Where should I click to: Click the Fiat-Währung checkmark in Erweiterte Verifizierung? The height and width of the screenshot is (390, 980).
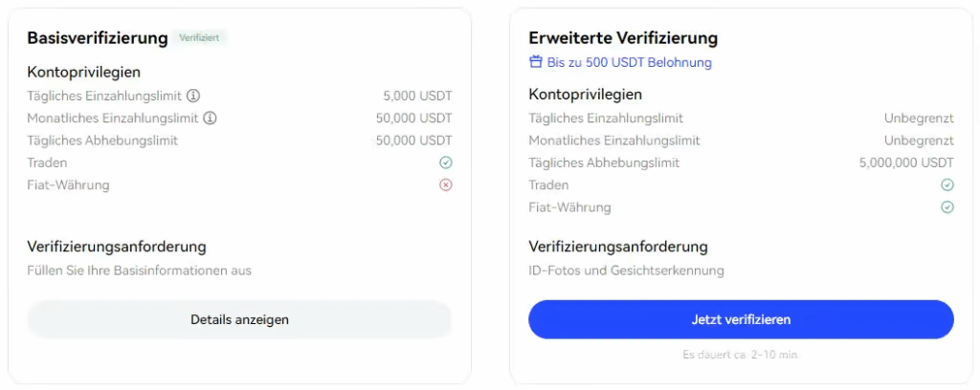(x=947, y=207)
